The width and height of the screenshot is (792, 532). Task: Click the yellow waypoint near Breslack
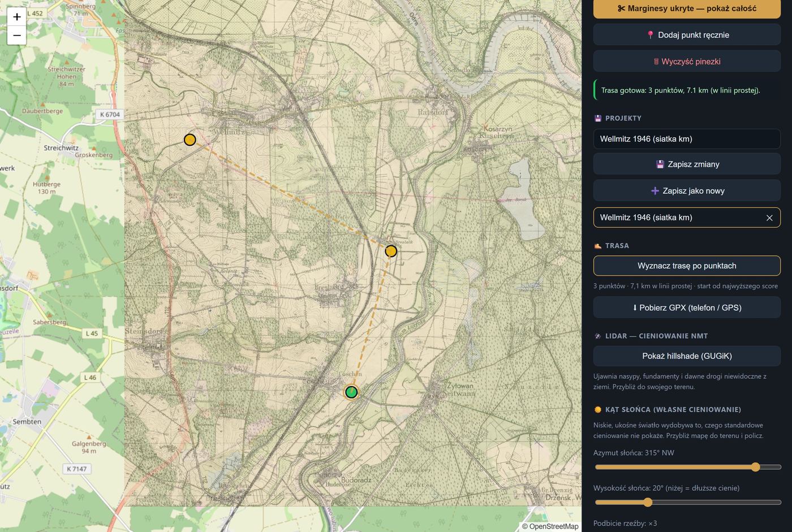tap(391, 251)
